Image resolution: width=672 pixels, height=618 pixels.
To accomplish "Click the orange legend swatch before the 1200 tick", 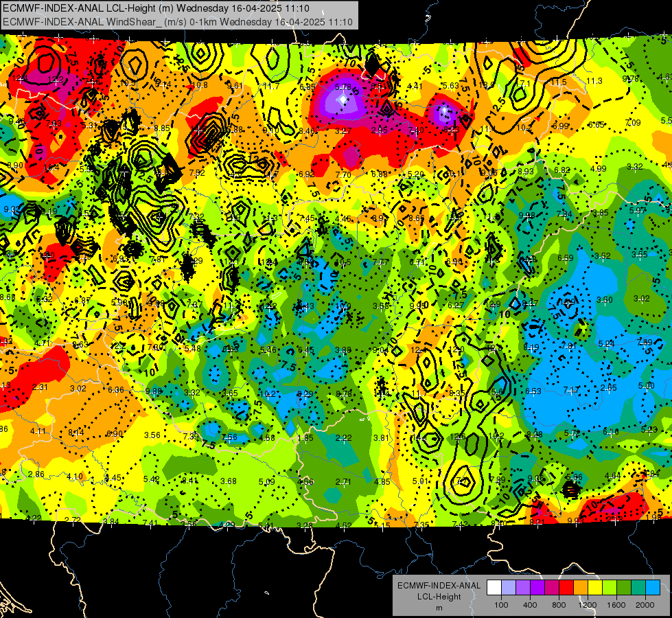I will coord(581,588).
